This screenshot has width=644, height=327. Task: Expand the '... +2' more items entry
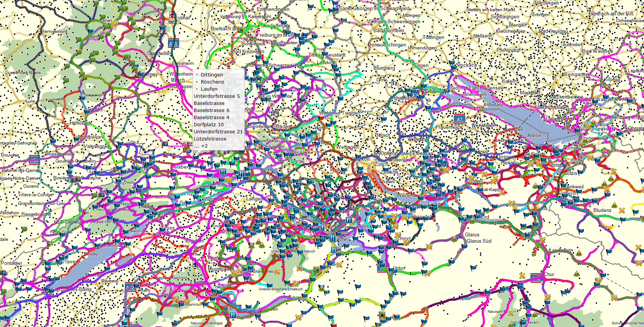pos(202,146)
